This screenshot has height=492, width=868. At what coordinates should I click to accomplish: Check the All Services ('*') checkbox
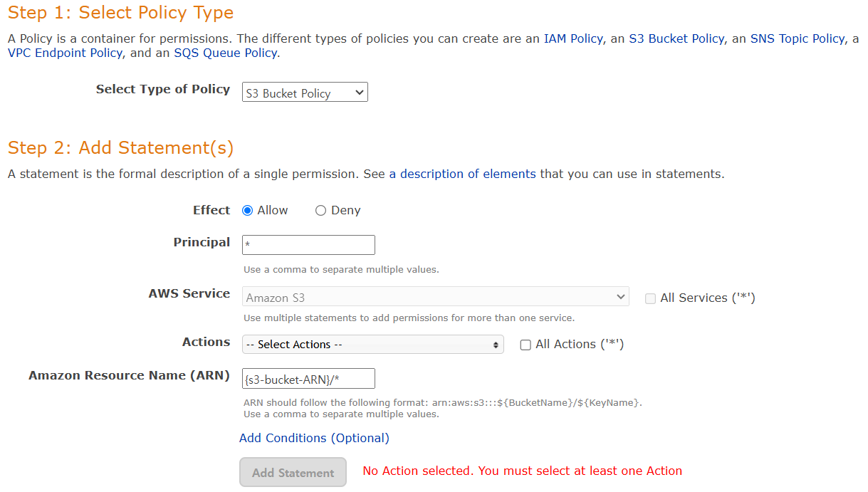[650, 299]
